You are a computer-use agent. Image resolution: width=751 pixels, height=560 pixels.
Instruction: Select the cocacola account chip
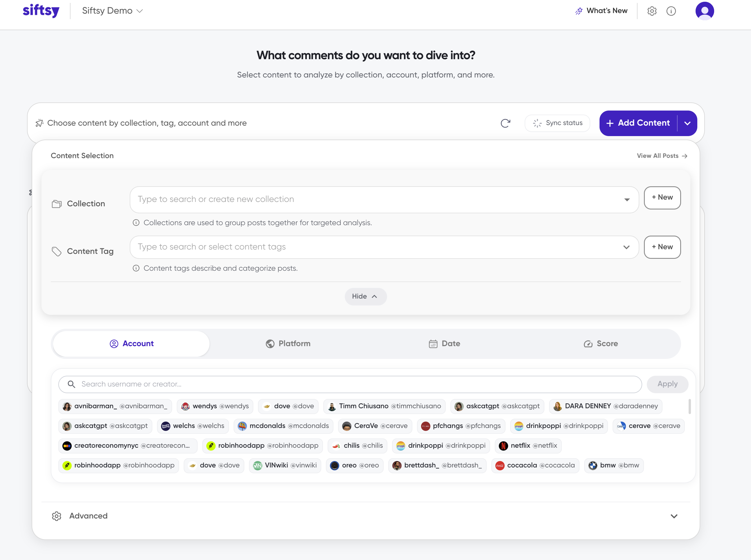[x=535, y=465]
